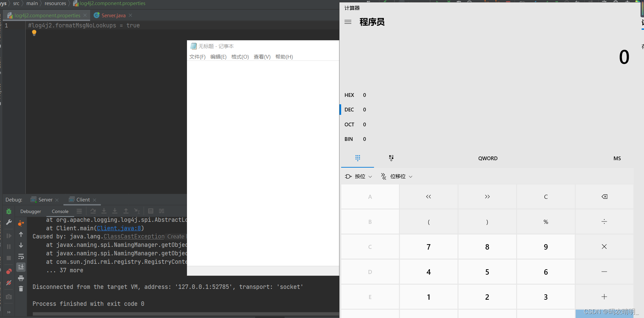Image resolution: width=644 pixels, height=318 pixels.
Task: Click in the Notepad text area
Action: 263,163
